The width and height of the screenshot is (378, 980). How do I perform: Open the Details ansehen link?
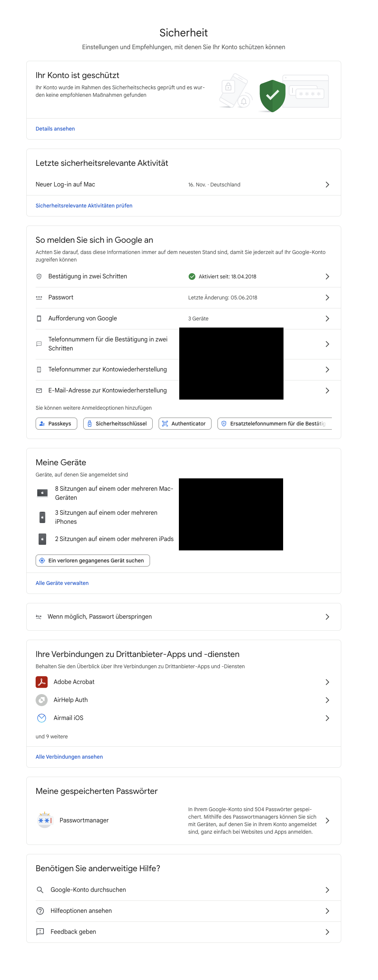55,129
